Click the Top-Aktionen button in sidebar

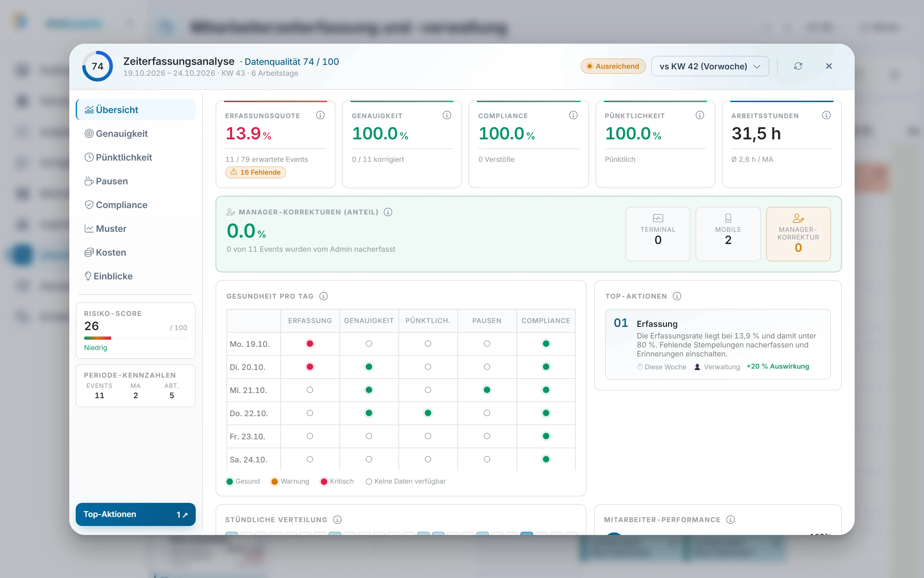(136, 514)
